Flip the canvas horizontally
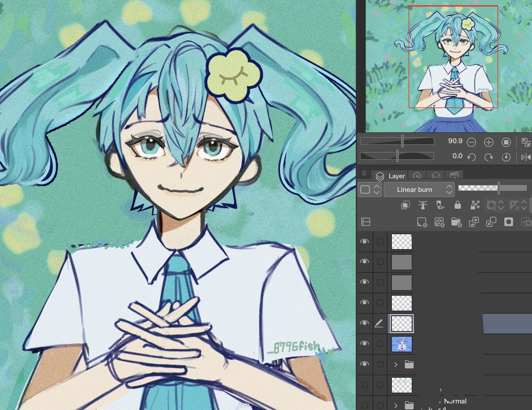The height and width of the screenshot is (410, 532). click(526, 157)
